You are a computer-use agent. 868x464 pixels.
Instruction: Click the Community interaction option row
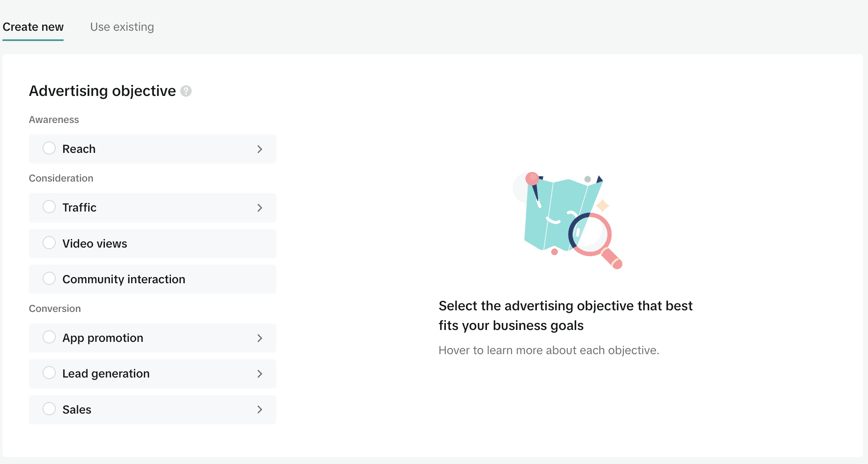click(152, 279)
